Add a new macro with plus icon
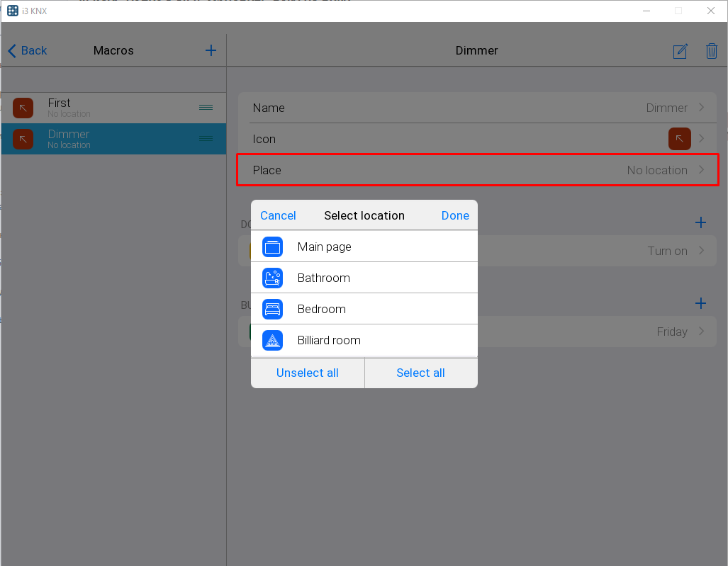The height and width of the screenshot is (566, 728). (211, 50)
